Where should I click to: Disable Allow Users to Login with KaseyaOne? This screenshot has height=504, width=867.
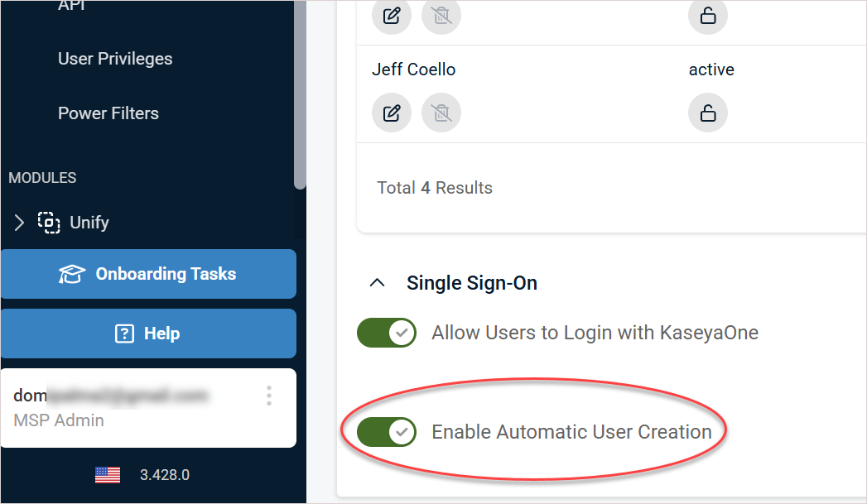click(x=387, y=333)
